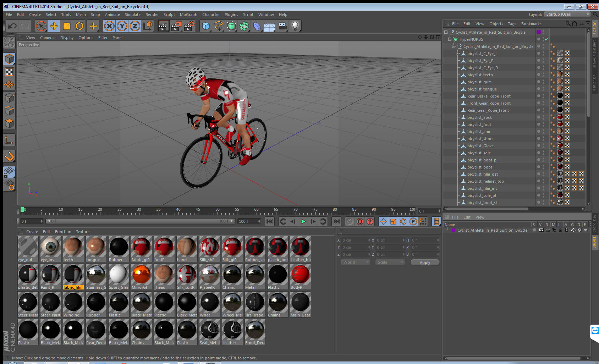Image resolution: width=599 pixels, height=364 pixels.
Task: Select bicyclist_helmet_top in object tree
Action: (x=485, y=181)
